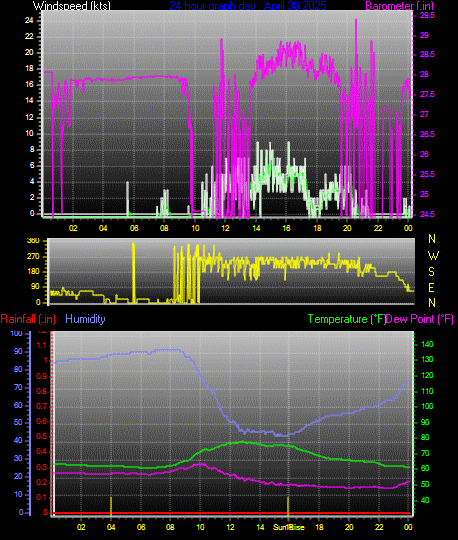Viewport: 458px width, 540px height.
Task: Click the Temperature (°F) legend label
Action: [x=346, y=319]
